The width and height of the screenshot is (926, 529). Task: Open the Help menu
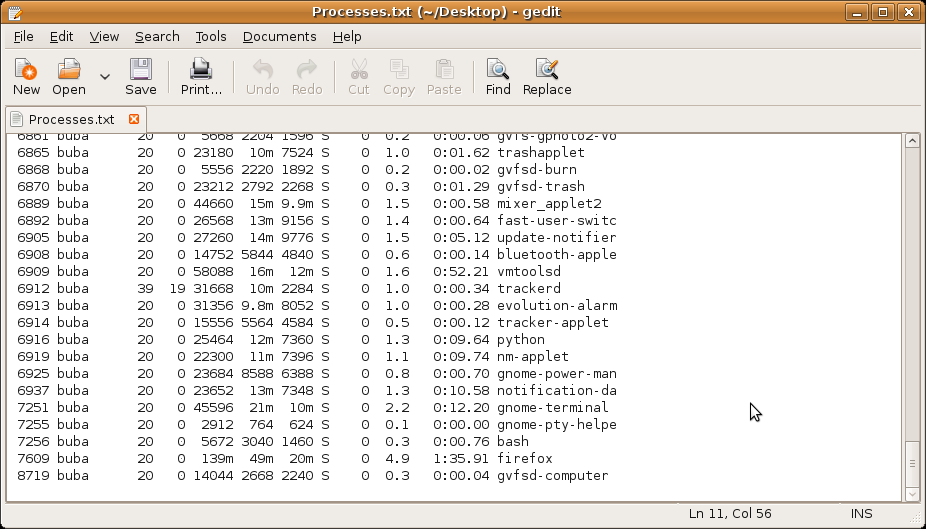point(347,37)
